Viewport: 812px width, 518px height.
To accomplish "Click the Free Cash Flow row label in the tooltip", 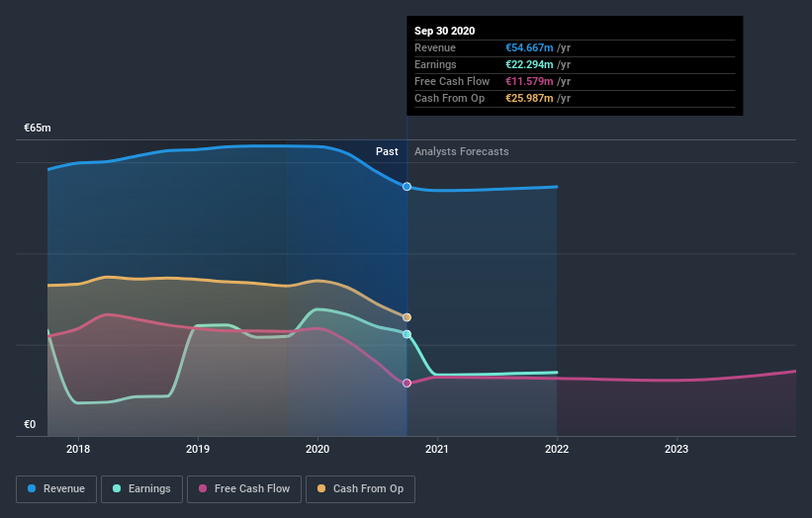I will (x=452, y=81).
